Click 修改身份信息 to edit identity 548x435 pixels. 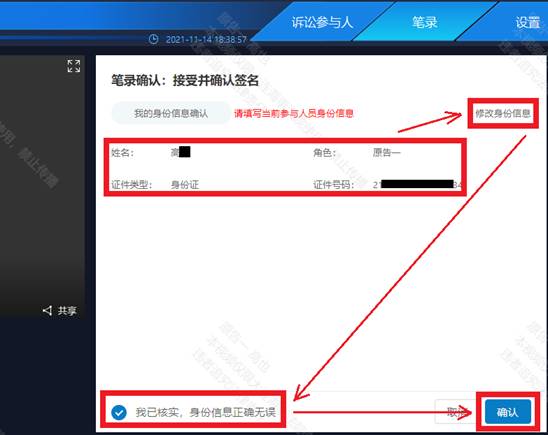(x=503, y=113)
